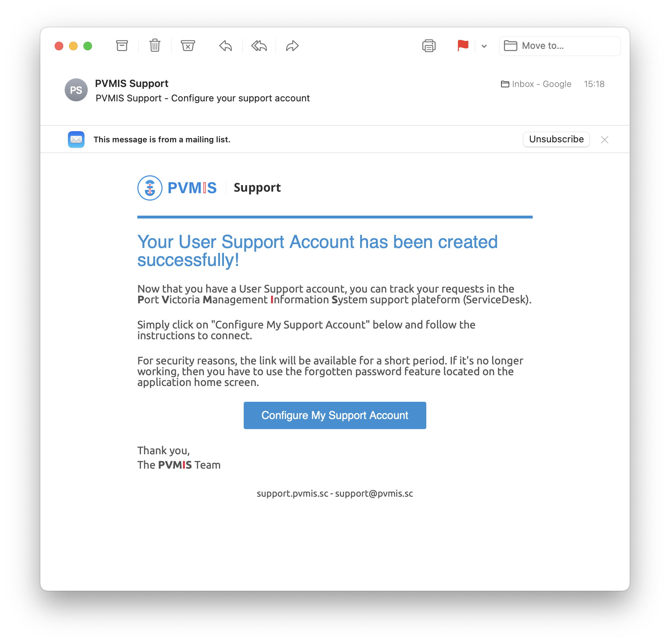Click the support@pvmis.sc email address
670x644 pixels.
pos(374,493)
